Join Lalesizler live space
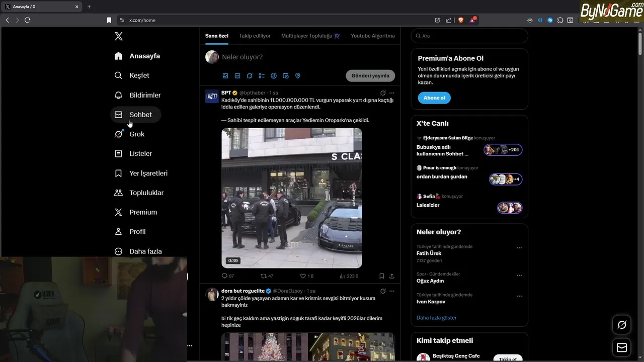 469,204
